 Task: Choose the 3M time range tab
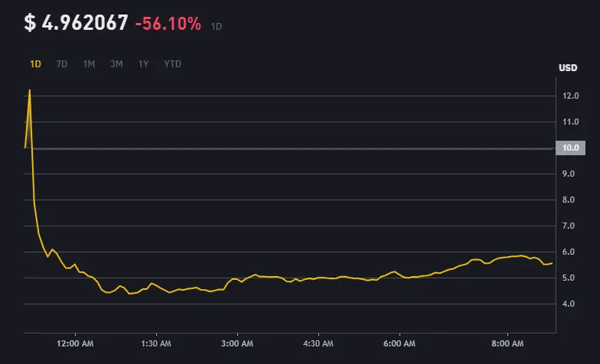(116, 64)
